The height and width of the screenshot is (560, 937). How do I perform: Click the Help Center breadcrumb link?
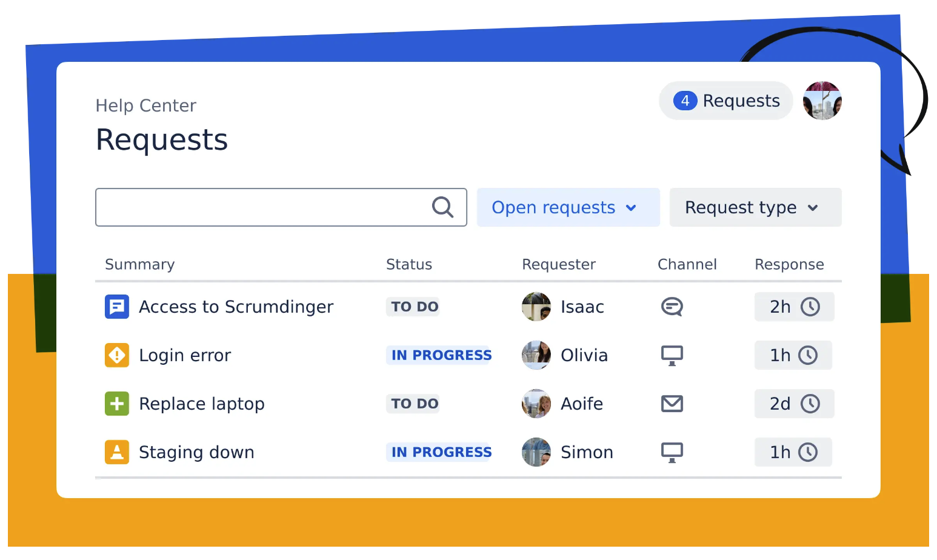146,105
